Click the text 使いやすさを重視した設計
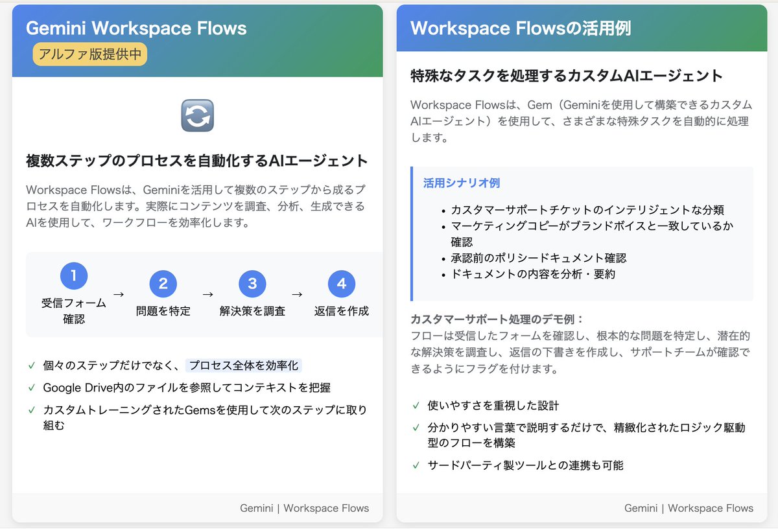 coord(493,406)
